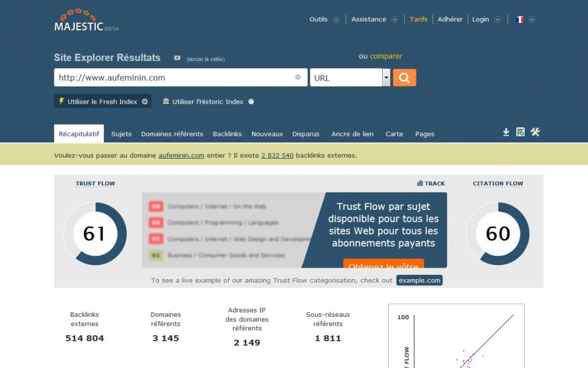Focus the URL search input field
This screenshot has width=588, height=368.
click(180, 78)
